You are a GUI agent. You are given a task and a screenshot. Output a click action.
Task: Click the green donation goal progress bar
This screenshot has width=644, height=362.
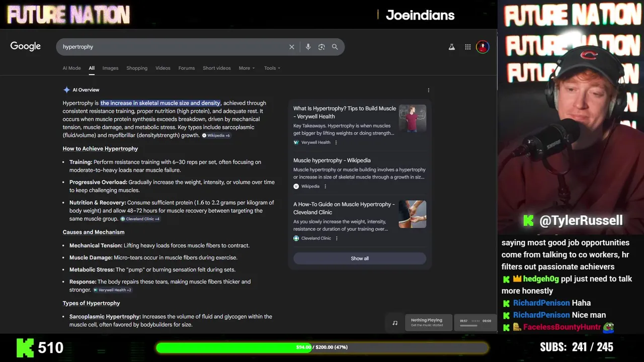(322, 347)
